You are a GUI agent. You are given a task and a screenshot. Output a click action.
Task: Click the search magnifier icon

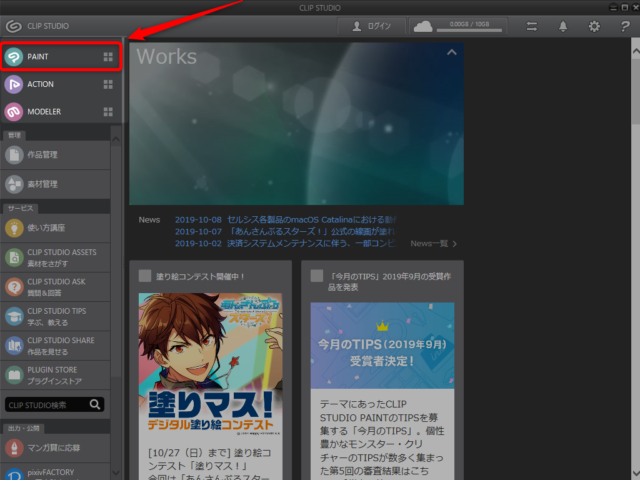click(x=95, y=404)
